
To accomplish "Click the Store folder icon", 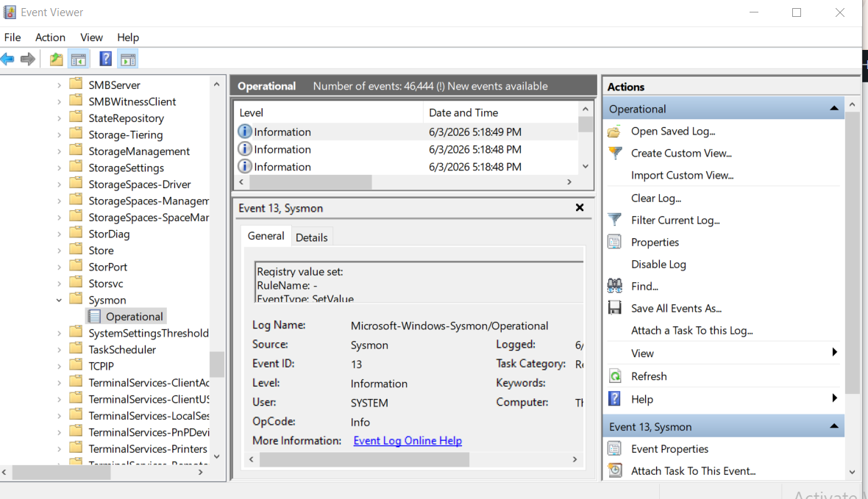I will (x=76, y=250).
